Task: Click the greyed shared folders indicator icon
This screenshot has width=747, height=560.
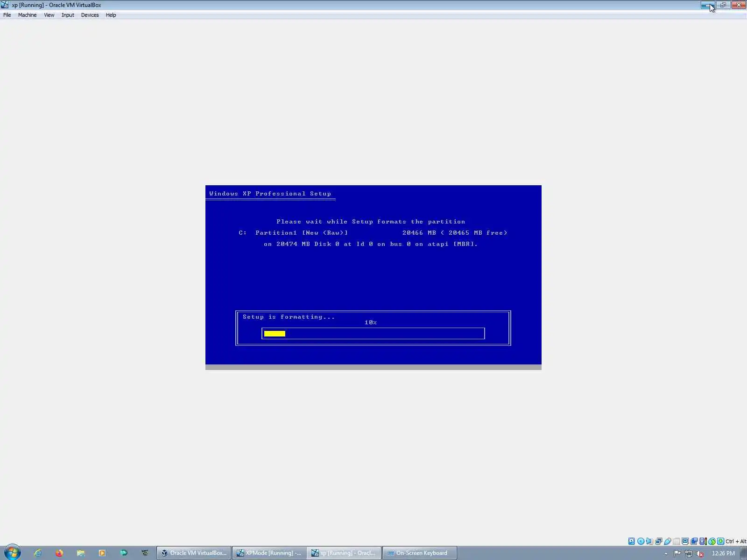Action: click(x=676, y=541)
